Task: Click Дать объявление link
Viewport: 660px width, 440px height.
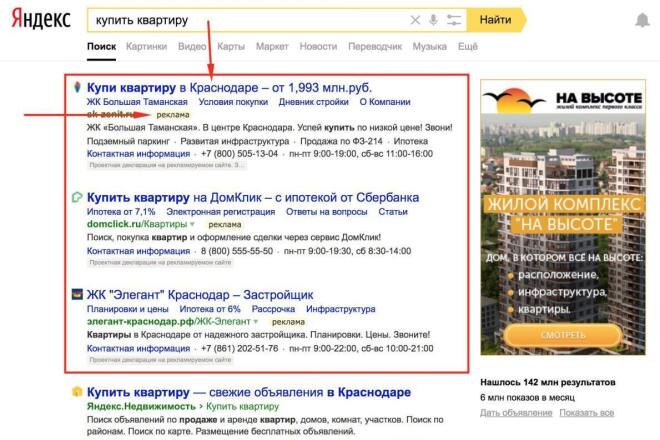Action: [516, 413]
